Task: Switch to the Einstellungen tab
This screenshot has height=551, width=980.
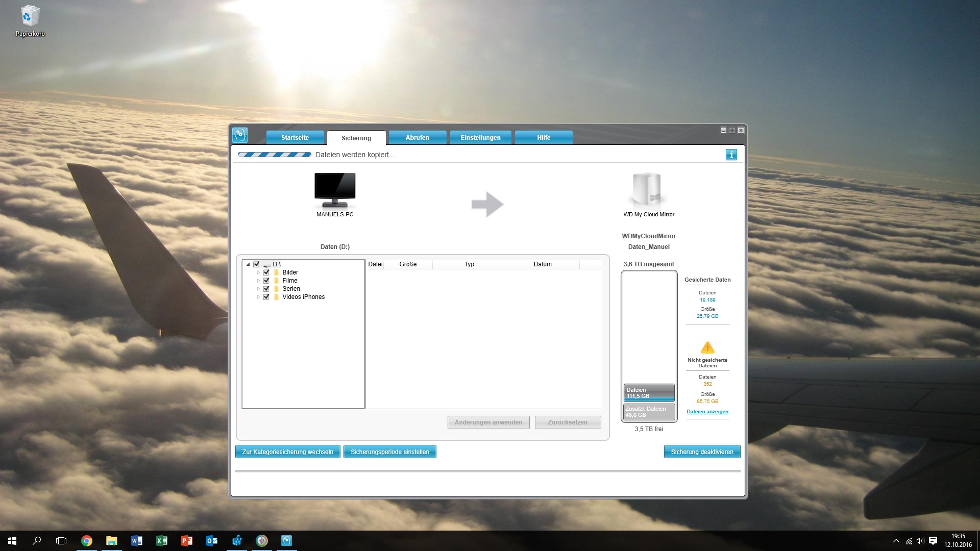Action: [x=480, y=138]
